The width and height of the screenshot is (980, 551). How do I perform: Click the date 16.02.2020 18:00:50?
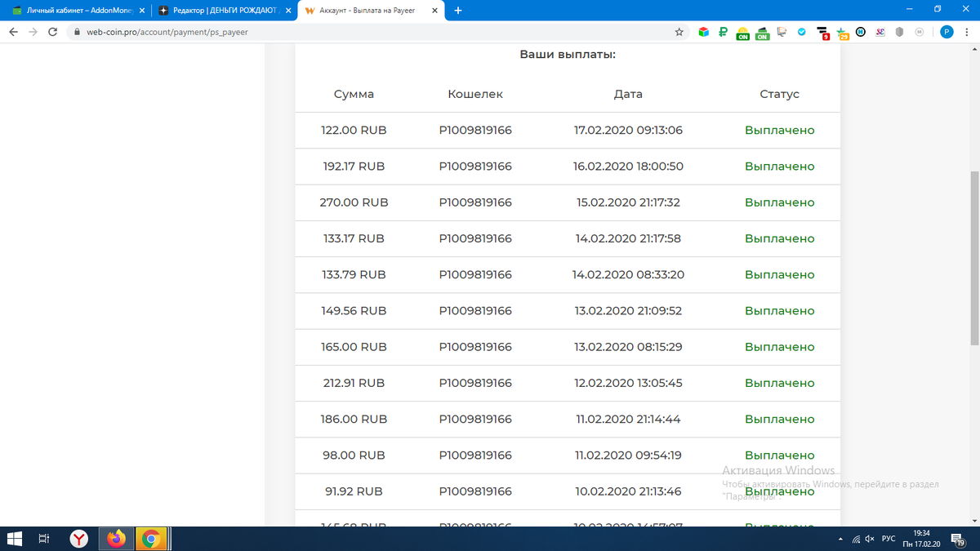click(x=628, y=166)
